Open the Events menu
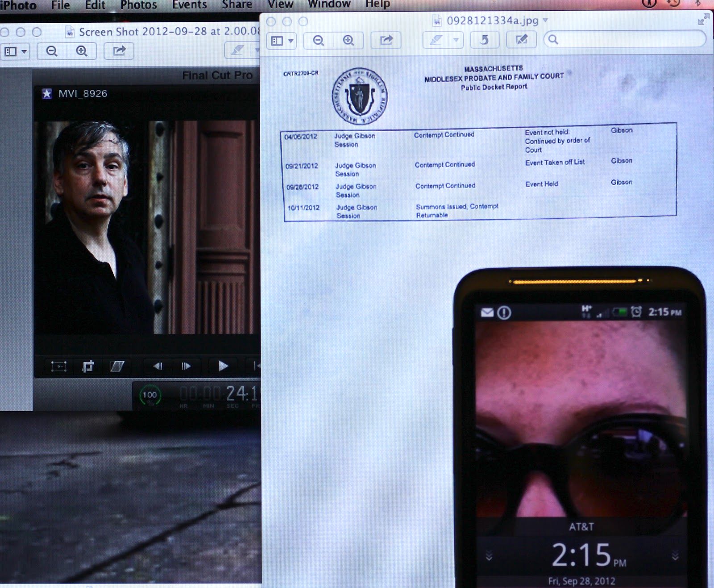 coord(189,5)
